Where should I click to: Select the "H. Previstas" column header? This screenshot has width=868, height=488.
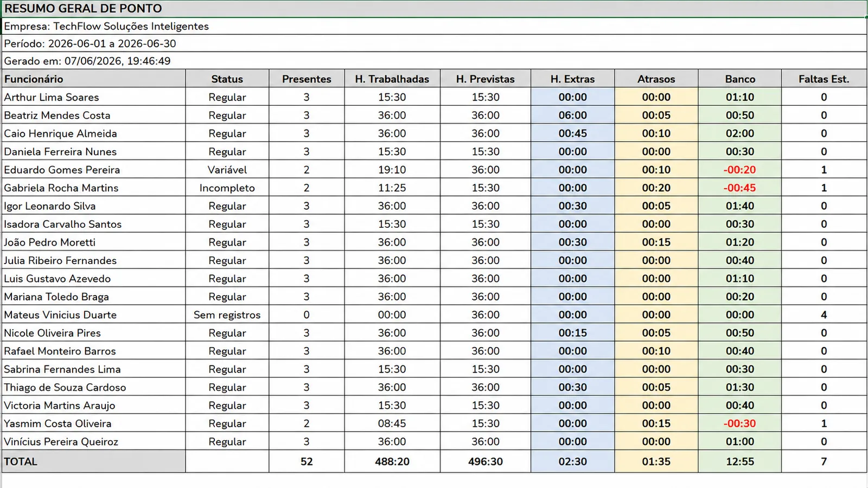coord(486,79)
